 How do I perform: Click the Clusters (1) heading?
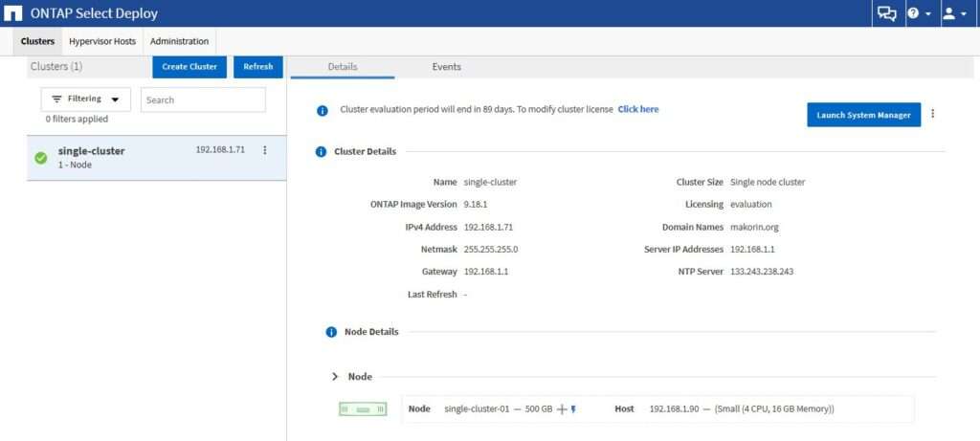pos(56,66)
